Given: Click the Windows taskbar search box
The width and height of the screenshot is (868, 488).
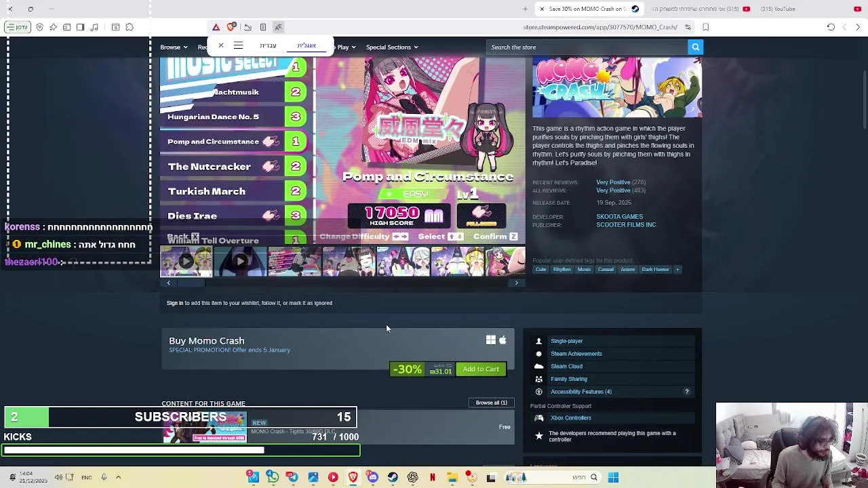Looking at the screenshot, I should [x=555, y=477].
